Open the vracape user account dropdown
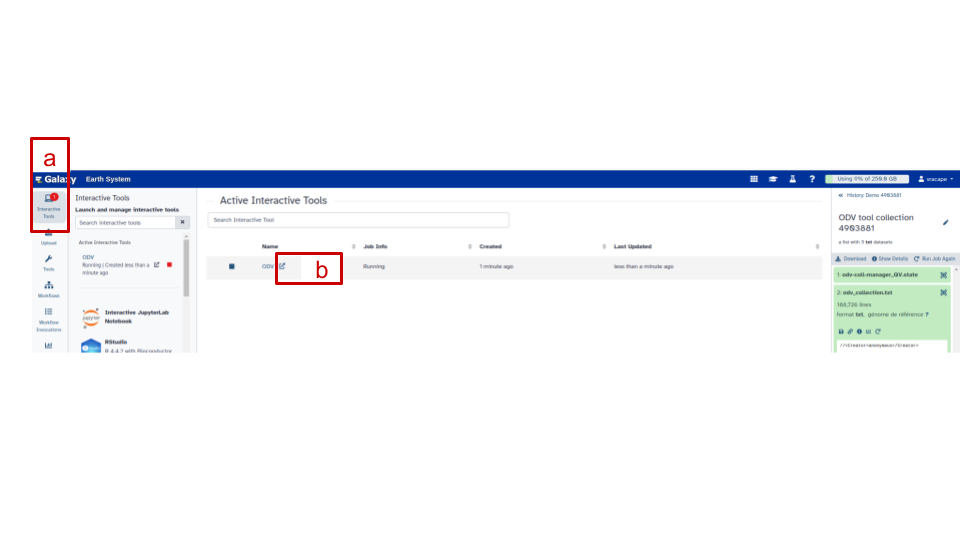 point(938,179)
